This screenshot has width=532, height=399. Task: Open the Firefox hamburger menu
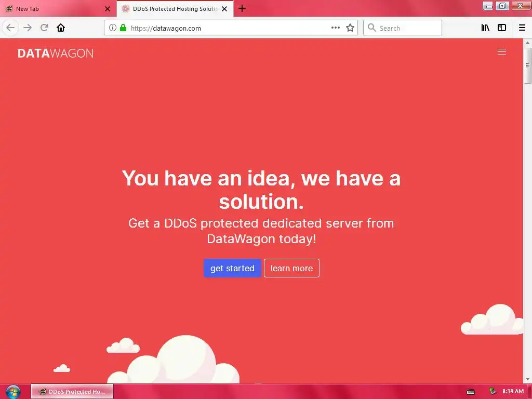(522, 28)
